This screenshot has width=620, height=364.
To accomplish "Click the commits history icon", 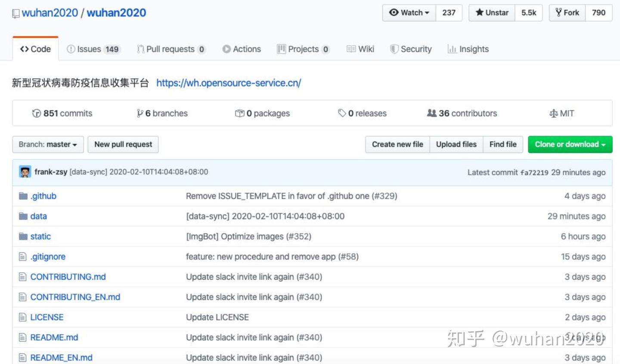I will pyautogui.click(x=38, y=113).
